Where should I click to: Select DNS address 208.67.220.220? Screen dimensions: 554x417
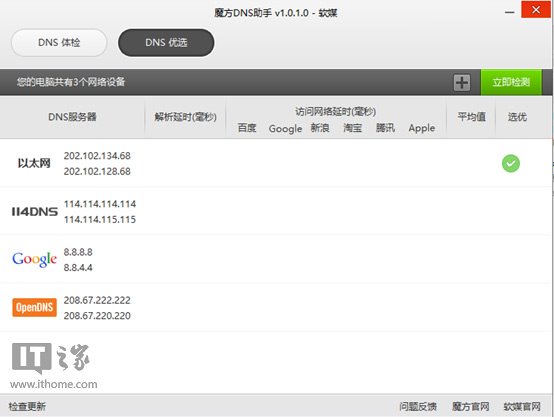[x=97, y=316]
